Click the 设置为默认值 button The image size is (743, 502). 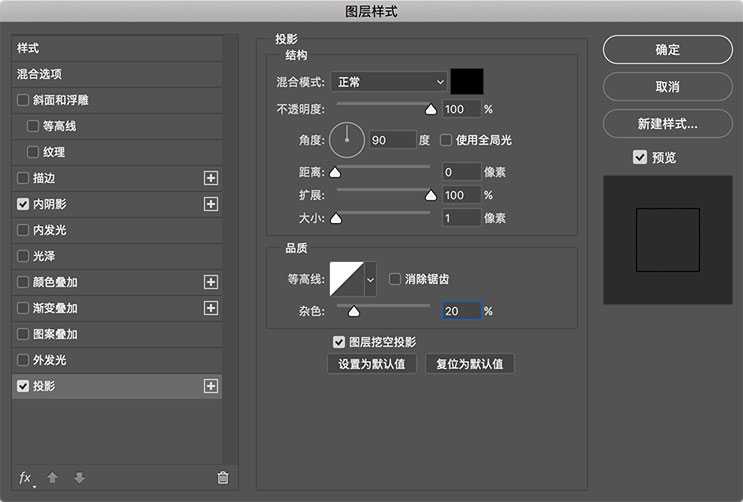pos(372,364)
